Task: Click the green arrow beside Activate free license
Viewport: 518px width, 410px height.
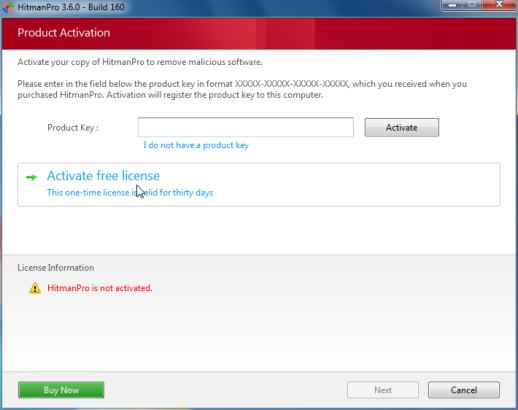Action: [32, 177]
